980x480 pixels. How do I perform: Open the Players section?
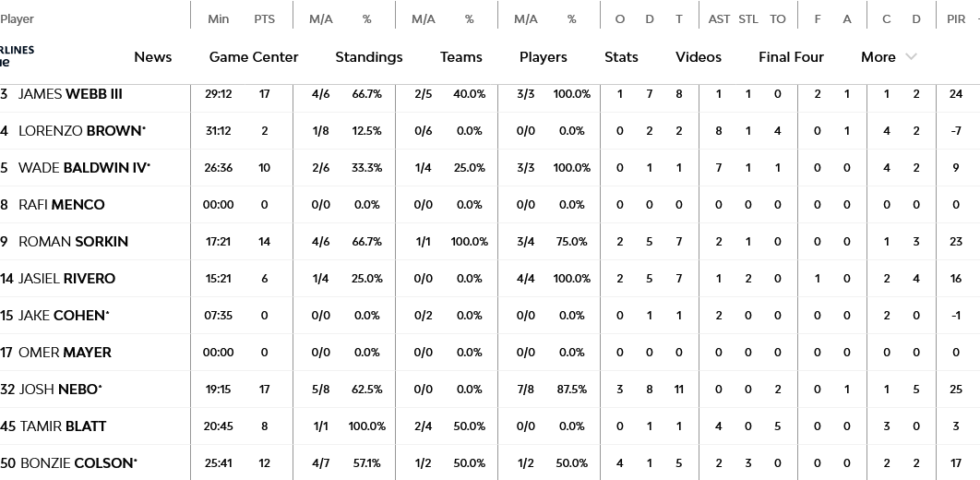tap(543, 57)
